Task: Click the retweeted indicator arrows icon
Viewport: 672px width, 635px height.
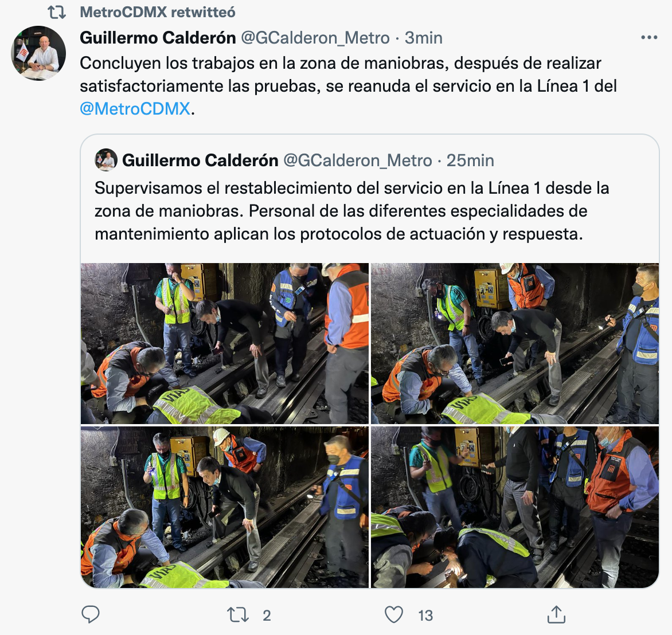Action: point(57,13)
